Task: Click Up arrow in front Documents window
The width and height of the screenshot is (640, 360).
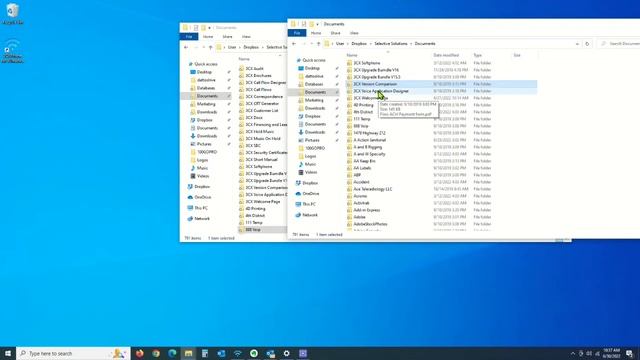Action: point(318,44)
